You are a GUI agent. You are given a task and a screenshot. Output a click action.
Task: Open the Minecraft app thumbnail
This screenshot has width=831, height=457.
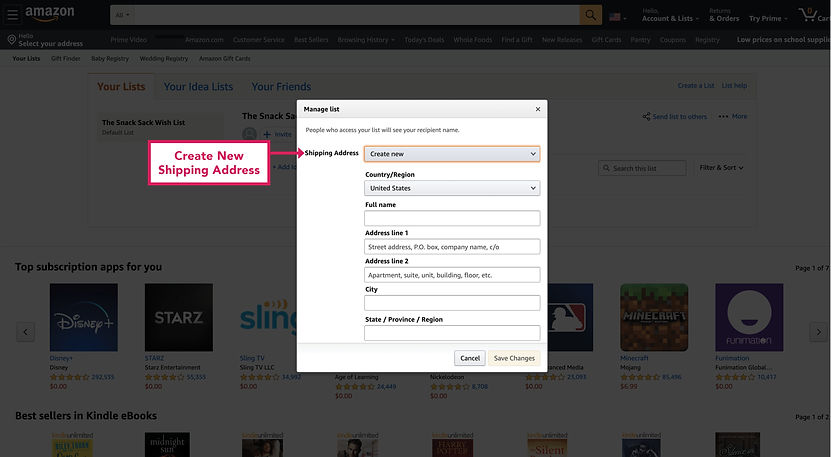click(654, 317)
